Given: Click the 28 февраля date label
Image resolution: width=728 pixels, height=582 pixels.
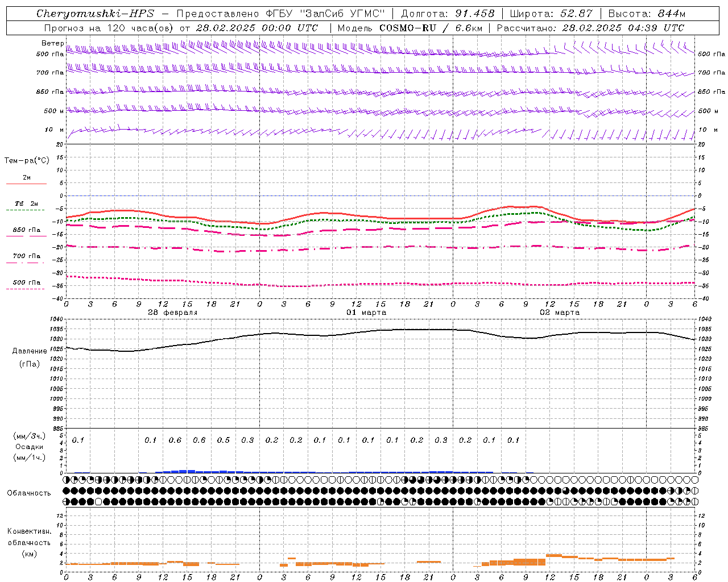Looking at the screenshot, I should [173, 313].
